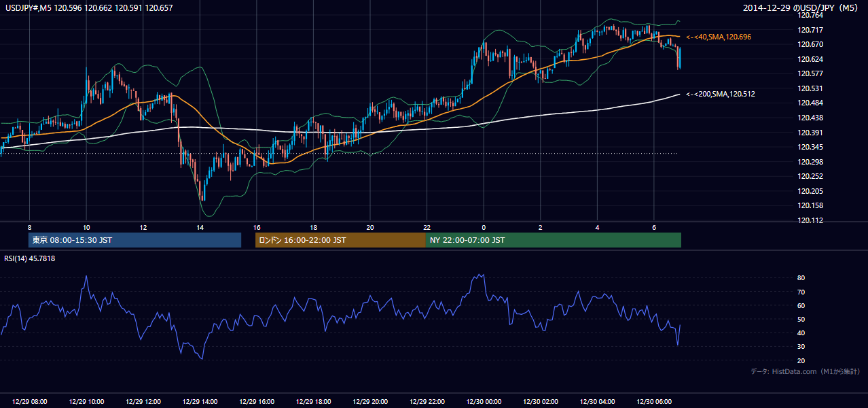Click the 12/29 14:00 time label
Image resolution: width=868 pixels, height=408 pixels.
pyautogui.click(x=200, y=402)
